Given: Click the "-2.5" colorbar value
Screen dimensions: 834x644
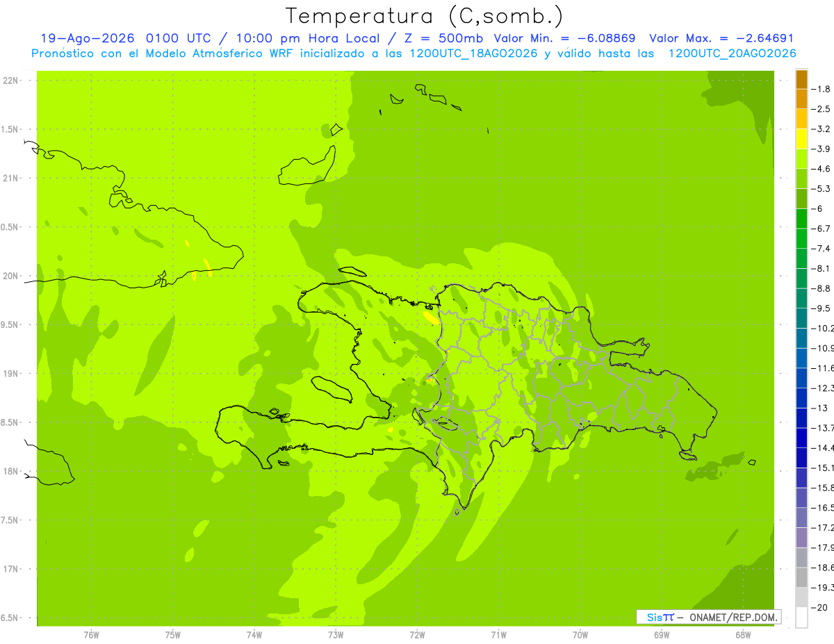Looking at the screenshot, I should point(821,109).
